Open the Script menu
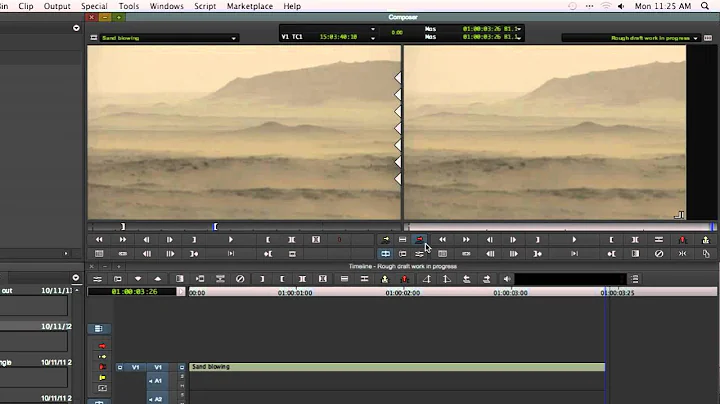720x404 pixels. [205, 6]
